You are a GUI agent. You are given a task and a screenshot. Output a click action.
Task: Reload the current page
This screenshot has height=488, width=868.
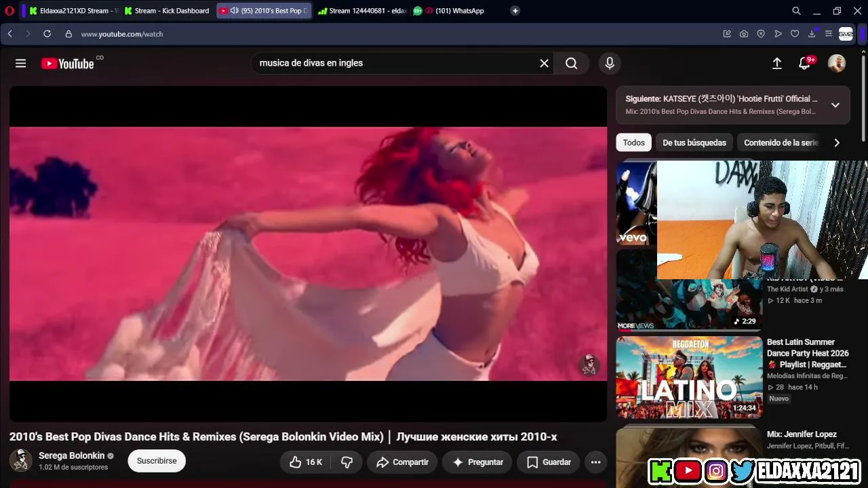click(x=47, y=34)
